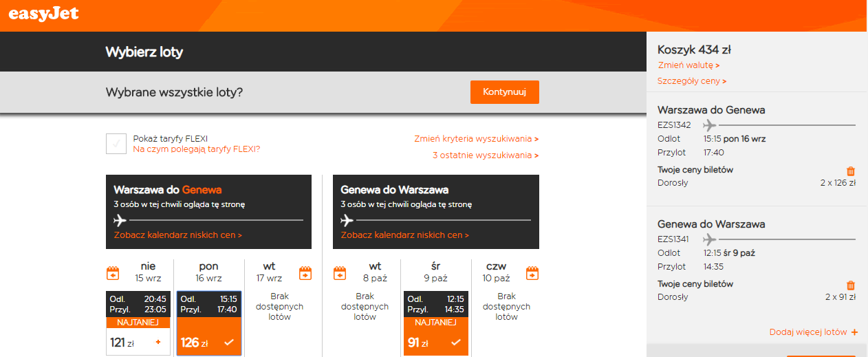868x357 pixels.
Task: Open 3 ostatnie wyszukiwania link
Action: pyautogui.click(x=486, y=155)
